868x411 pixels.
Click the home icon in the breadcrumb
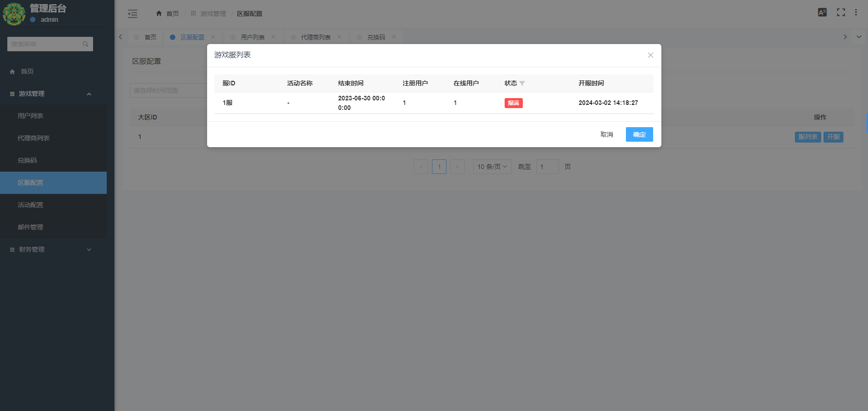pyautogui.click(x=158, y=14)
